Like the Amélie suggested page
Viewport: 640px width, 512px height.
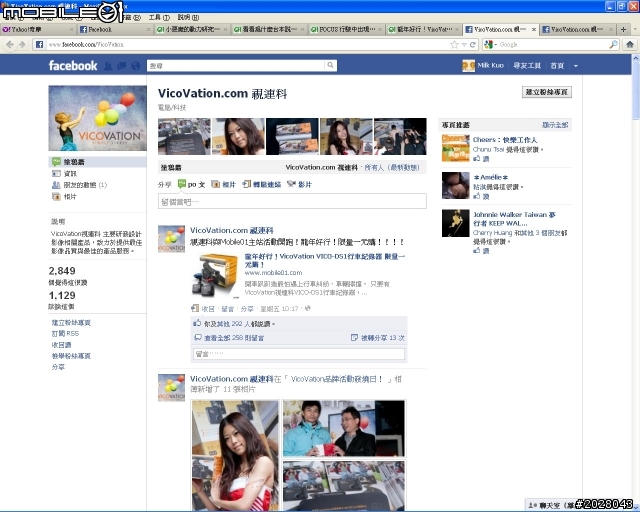pos(481,196)
